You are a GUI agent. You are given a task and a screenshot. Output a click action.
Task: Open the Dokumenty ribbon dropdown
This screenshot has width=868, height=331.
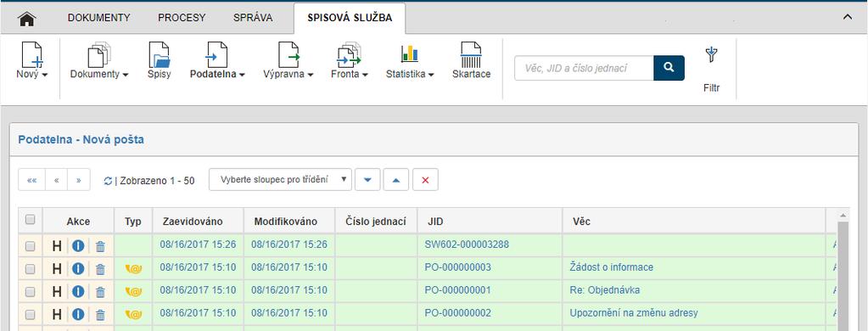click(99, 61)
